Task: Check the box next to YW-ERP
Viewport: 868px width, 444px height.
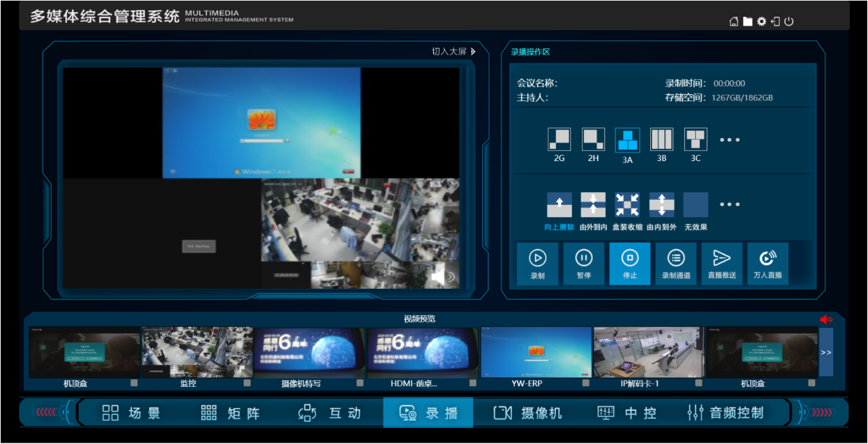Action: (586, 383)
